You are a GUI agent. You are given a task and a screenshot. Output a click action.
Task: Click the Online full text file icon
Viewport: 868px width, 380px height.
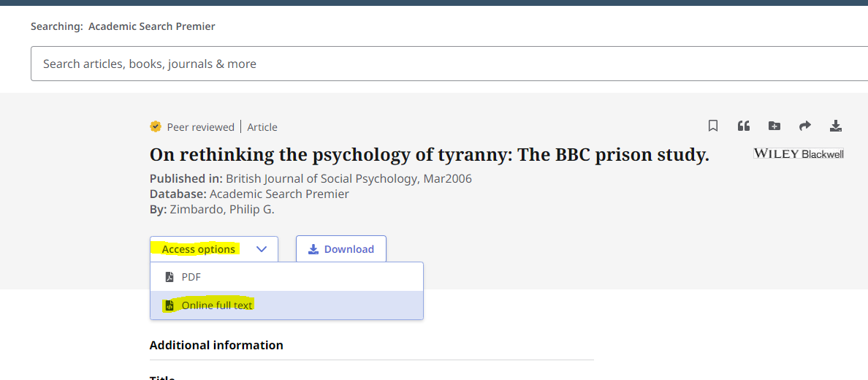click(x=170, y=305)
